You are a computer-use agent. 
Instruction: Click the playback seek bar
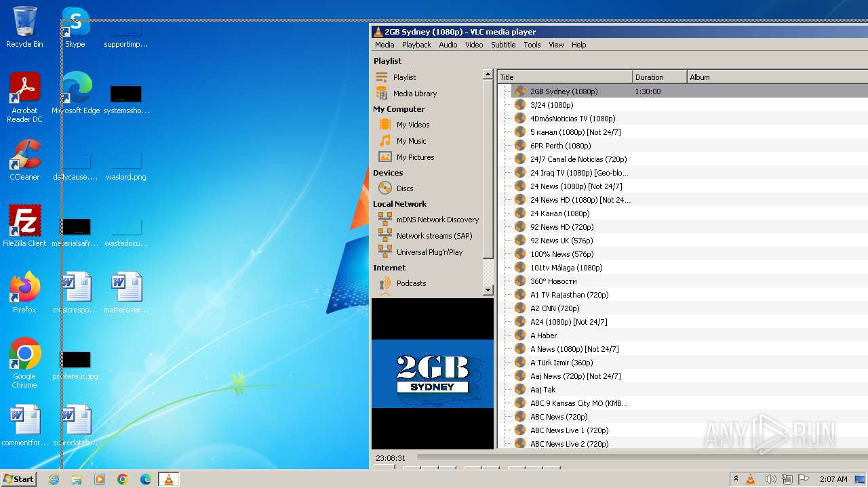click(642, 458)
